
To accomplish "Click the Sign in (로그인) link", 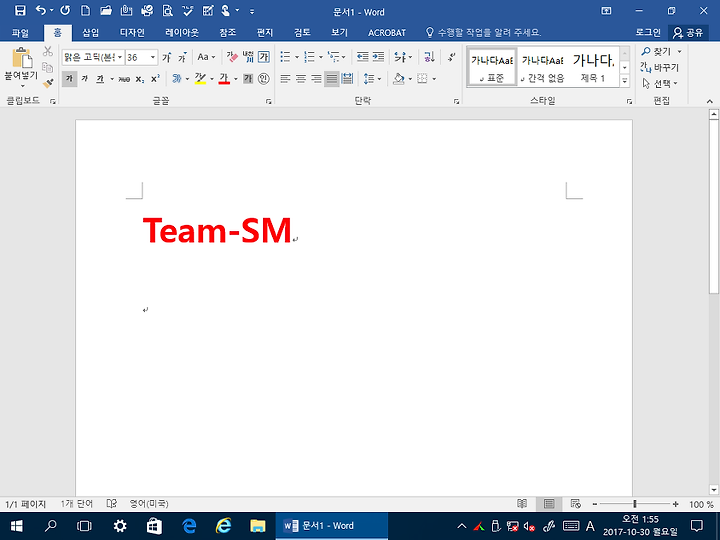I will tap(648, 33).
